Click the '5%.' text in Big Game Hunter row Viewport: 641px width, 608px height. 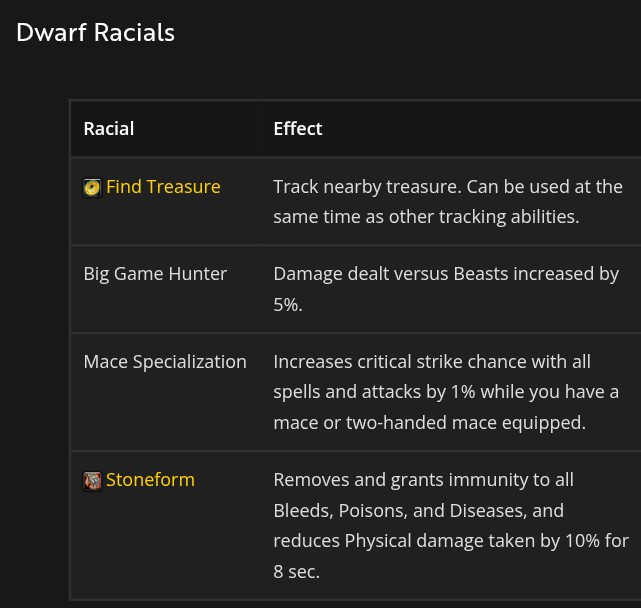tap(288, 305)
